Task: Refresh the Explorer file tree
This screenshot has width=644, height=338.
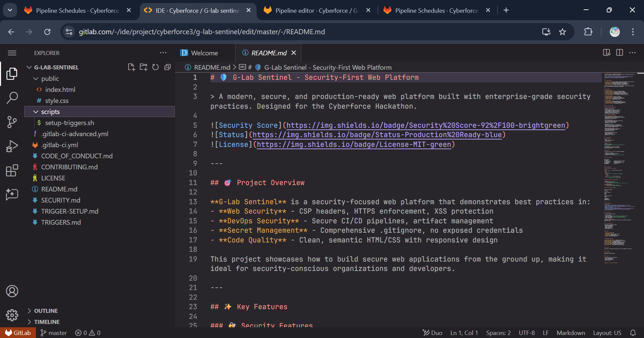Action: 155,67
